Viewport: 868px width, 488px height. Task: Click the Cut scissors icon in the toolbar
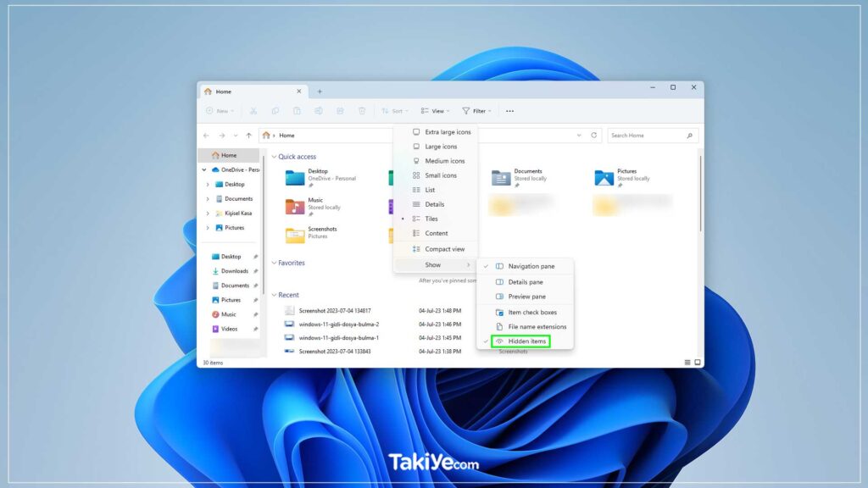(x=253, y=111)
